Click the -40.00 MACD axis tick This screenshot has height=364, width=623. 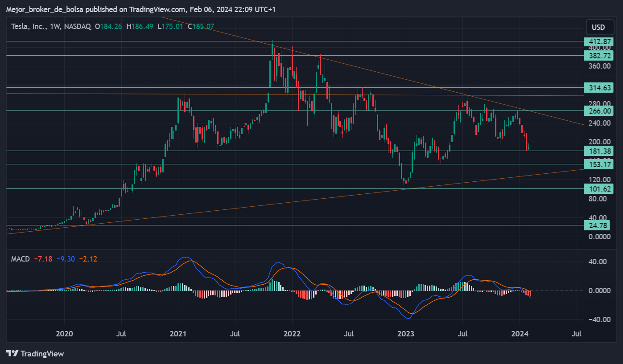click(599, 319)
